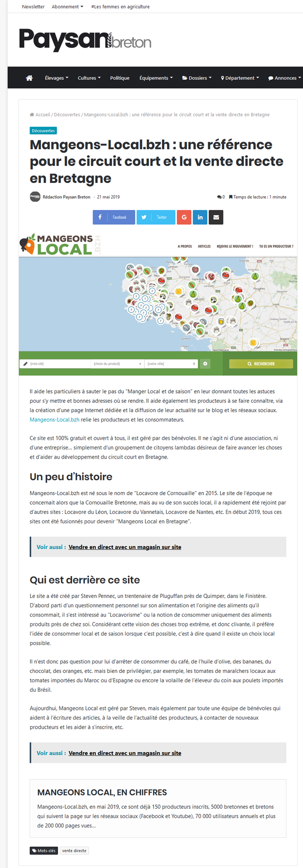The image size is (303, 868).
Task: Click the article title Mangeons-Local.bzh headline
Action: pos(157,161)
